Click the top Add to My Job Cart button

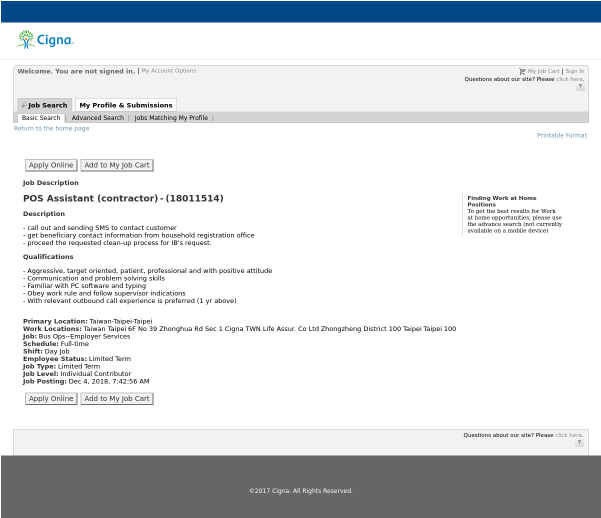116,165
